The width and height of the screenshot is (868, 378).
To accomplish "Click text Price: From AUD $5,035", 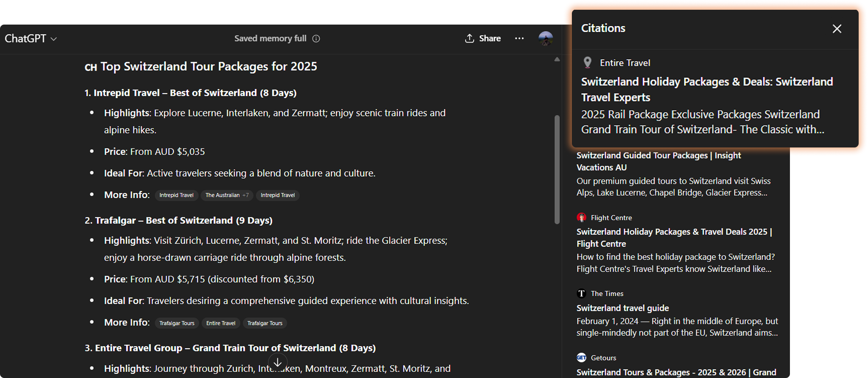I will [x=154, y=152].
